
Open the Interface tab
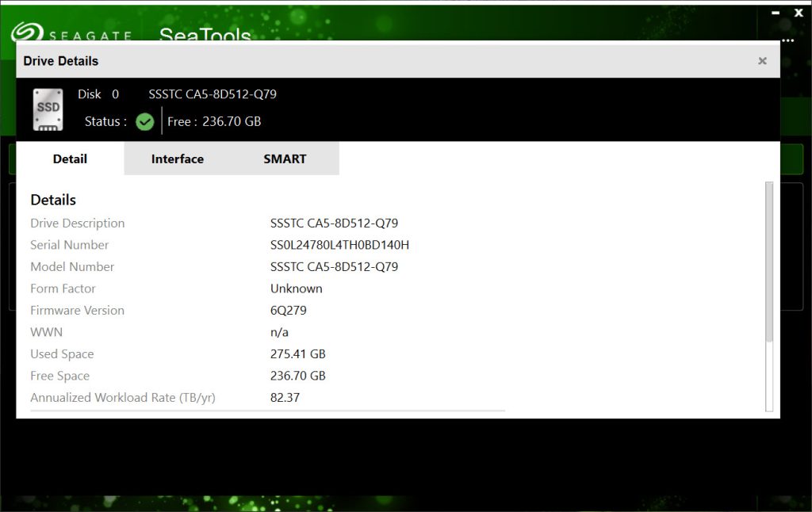coord(178,159)
